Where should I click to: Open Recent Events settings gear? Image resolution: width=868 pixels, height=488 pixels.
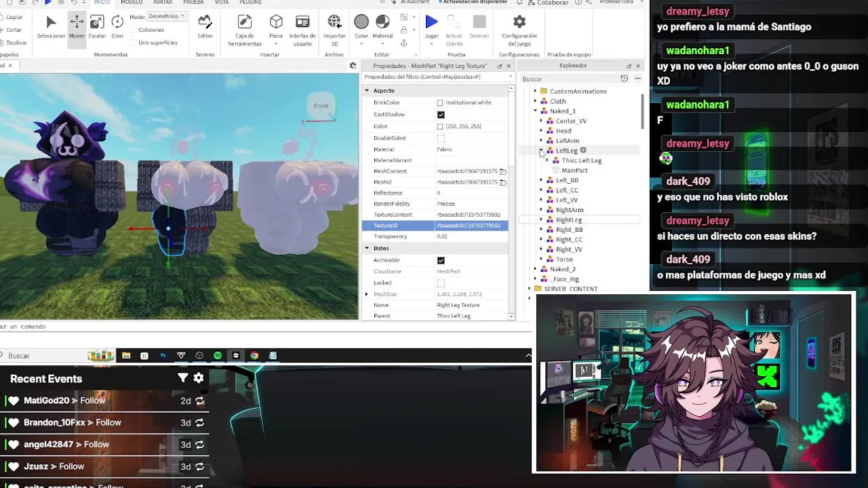pyautogui.click(x=199, y=378)
